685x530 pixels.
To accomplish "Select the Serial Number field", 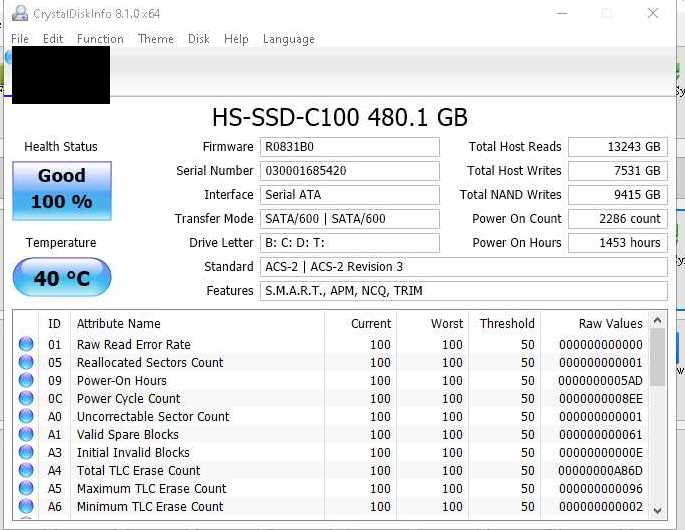I will pos(349,171).
